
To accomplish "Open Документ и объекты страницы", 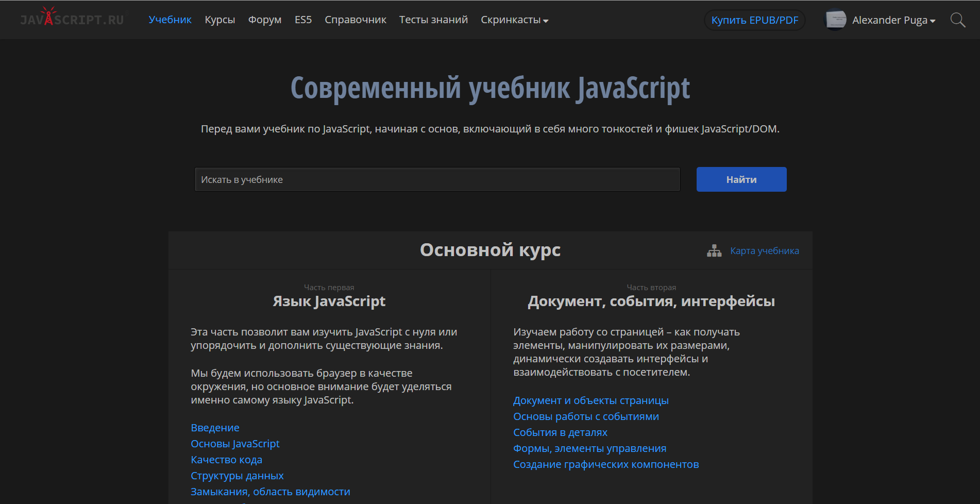I will 590,400.
